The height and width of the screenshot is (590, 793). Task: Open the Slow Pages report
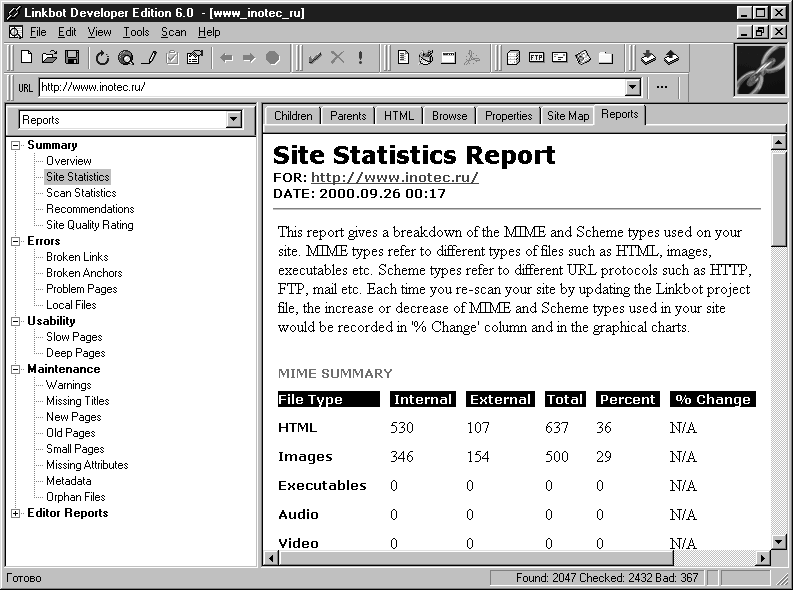pos(74,337)
